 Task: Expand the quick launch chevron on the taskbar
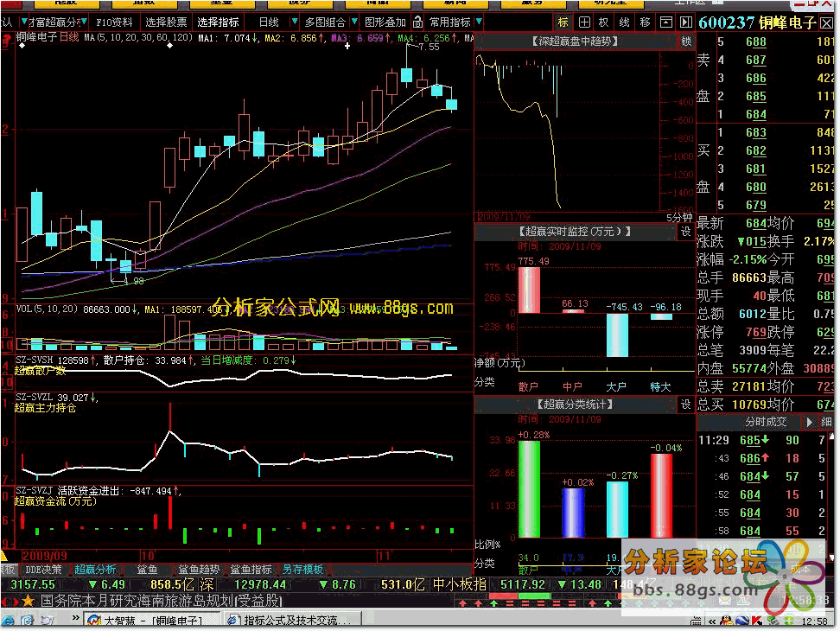coord(75,618)
